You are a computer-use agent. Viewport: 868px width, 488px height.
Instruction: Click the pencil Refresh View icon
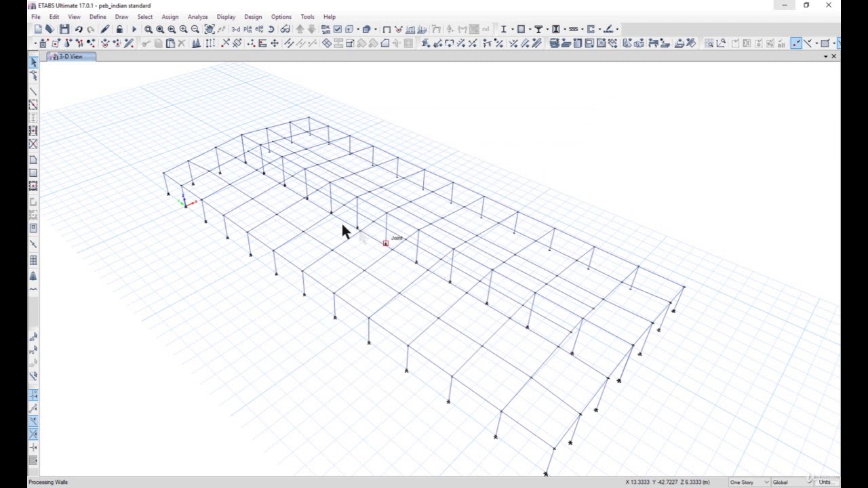click(105, 29)
